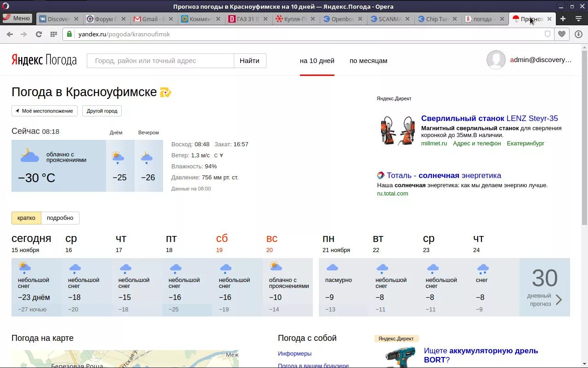Click the Вечером −26 forecast cell
The image size is (588, 368).
(148, 166)
